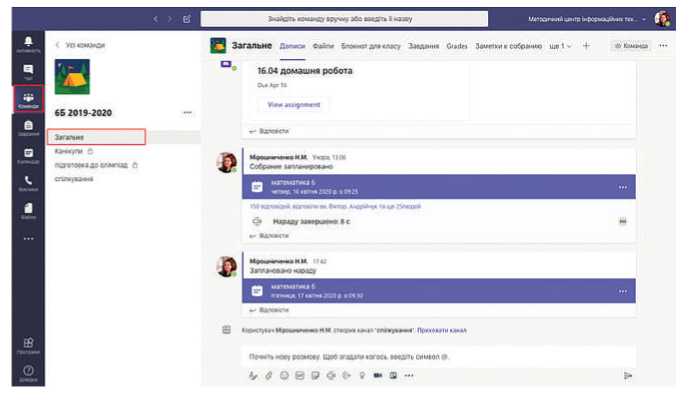The width and height of the screenshot is (689, 405).
Task: Send the message with the arrow icon
Action: tap(628, 376)
